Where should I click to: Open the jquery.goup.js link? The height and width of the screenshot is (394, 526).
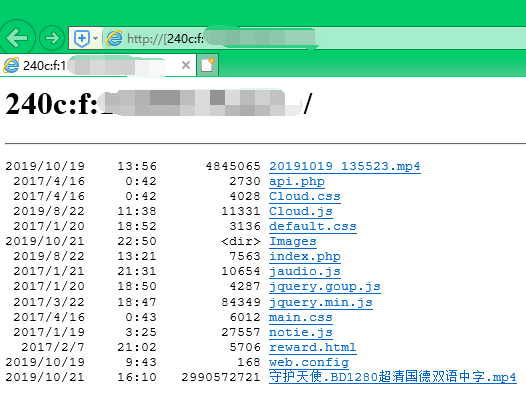click(325, 286)
